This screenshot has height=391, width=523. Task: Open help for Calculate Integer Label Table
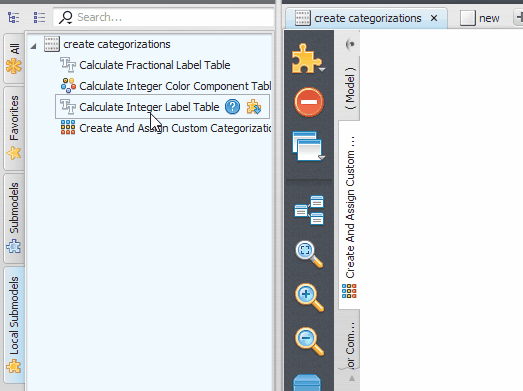point(232,107)
